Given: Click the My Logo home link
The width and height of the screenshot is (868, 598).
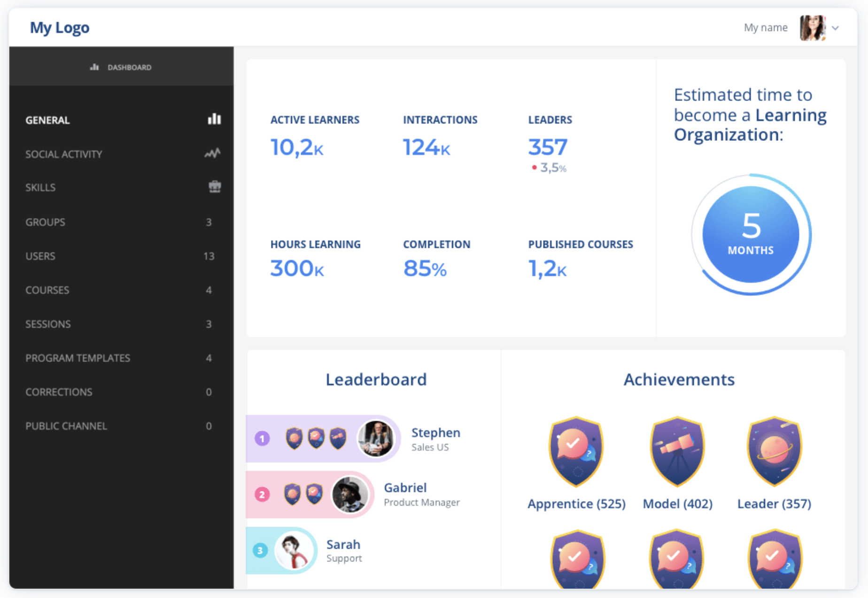Looking at the screenshot, I should 60,28.
